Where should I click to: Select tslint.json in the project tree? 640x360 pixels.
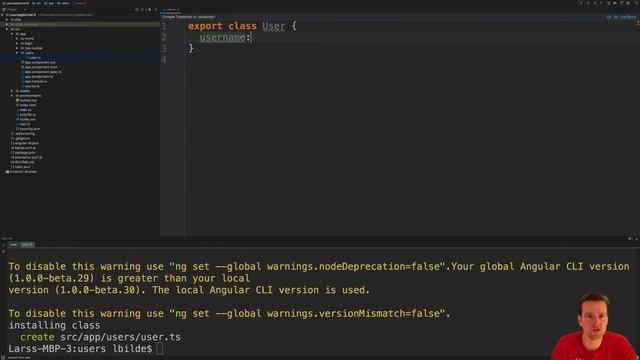(x=22, y=167)
